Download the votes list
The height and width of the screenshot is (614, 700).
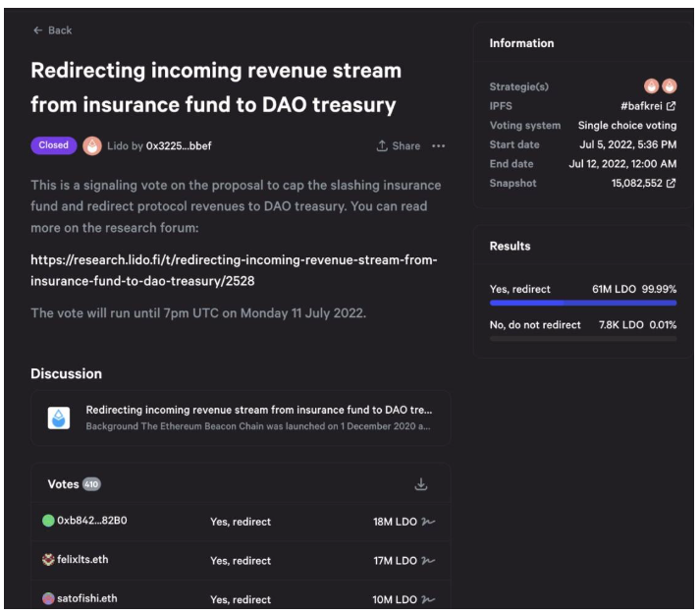420,484
